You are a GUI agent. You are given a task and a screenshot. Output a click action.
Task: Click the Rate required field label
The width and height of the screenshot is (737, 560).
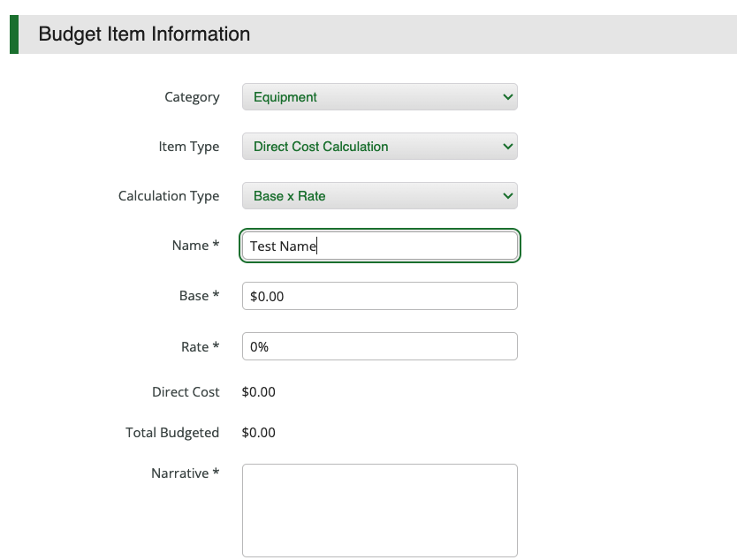click(x=200, y=347)
